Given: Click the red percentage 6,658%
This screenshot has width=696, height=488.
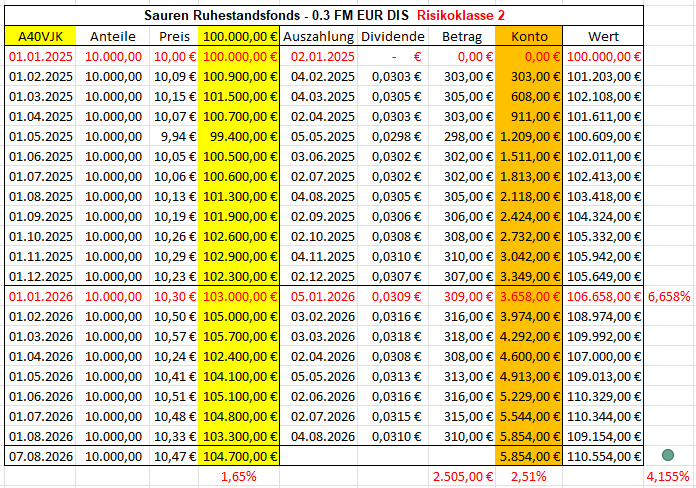Looking at the screenshot, I should coord(669,296).
